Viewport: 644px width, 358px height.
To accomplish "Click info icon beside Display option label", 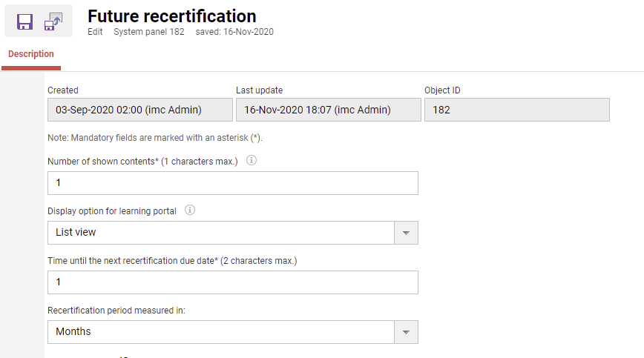I will click(190, 211).
